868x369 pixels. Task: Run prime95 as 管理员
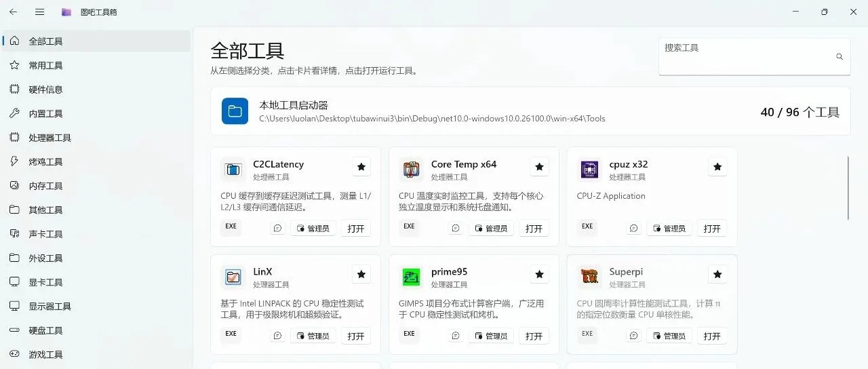coord(492,336)
